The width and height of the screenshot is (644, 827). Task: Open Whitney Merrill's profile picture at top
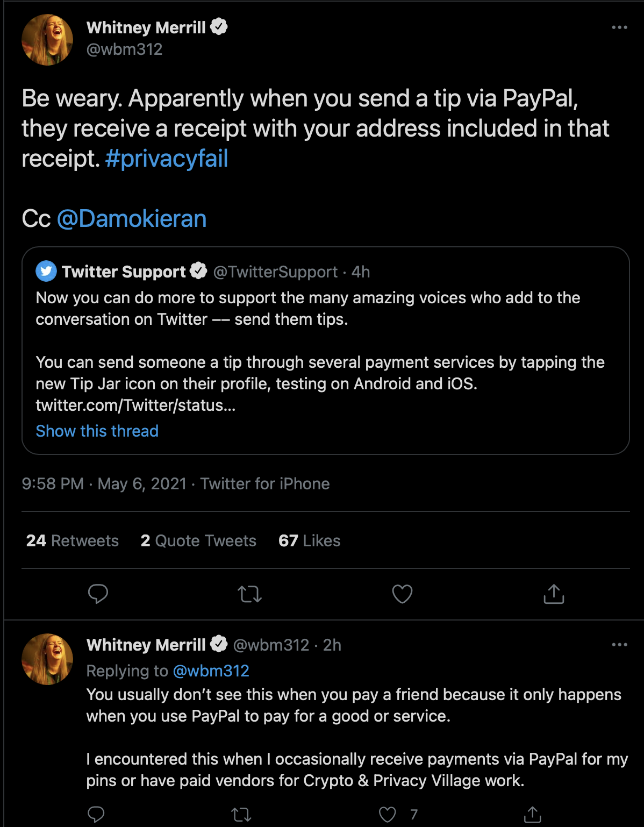click(x=47, y=40)
